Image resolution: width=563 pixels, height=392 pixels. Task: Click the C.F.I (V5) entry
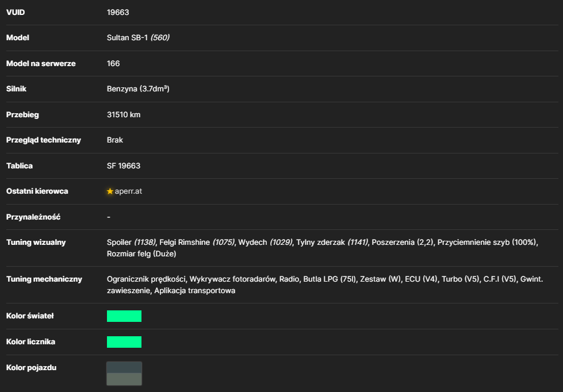pos(500,279)
